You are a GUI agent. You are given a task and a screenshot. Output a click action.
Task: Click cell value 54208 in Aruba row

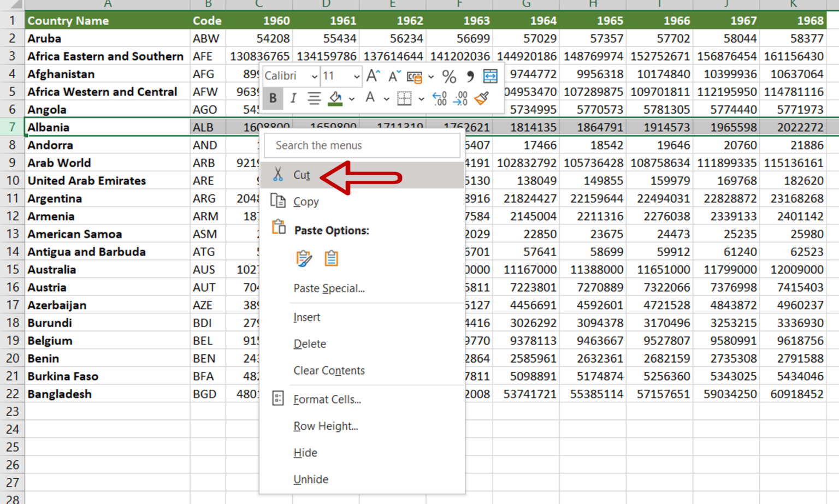point(259,38)
